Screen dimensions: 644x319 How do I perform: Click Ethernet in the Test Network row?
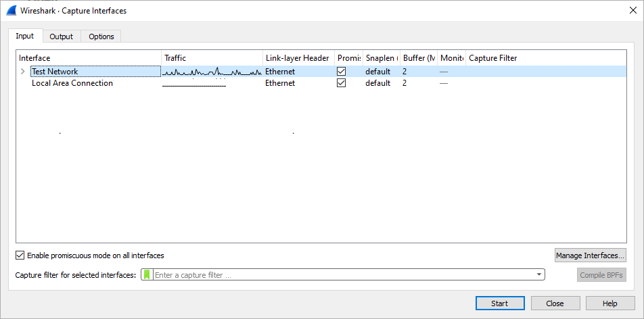(x=280, y=72)
